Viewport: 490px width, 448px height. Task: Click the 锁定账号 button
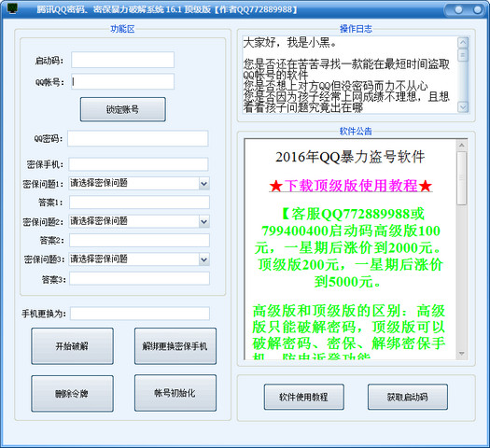point(123,109)
